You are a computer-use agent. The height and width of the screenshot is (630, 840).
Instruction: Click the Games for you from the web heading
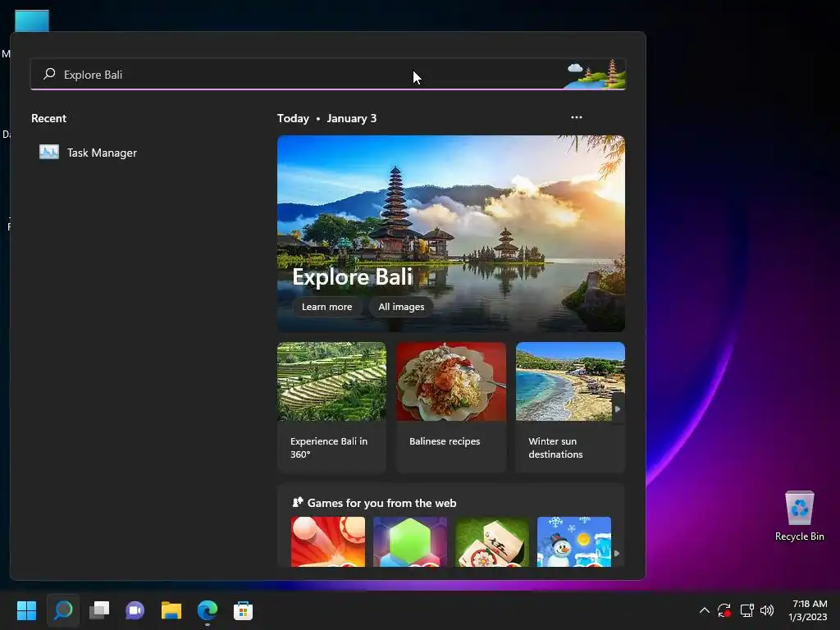382,503
